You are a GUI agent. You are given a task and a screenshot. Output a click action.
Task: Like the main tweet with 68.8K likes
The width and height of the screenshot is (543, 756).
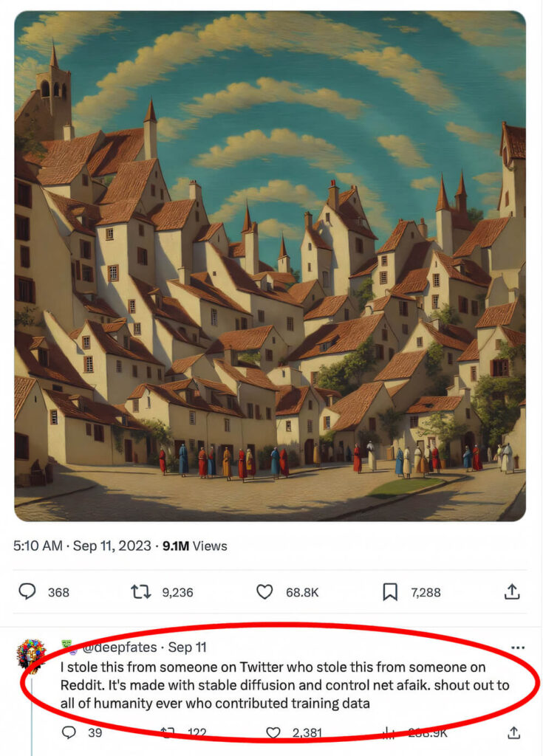[264, 591]
